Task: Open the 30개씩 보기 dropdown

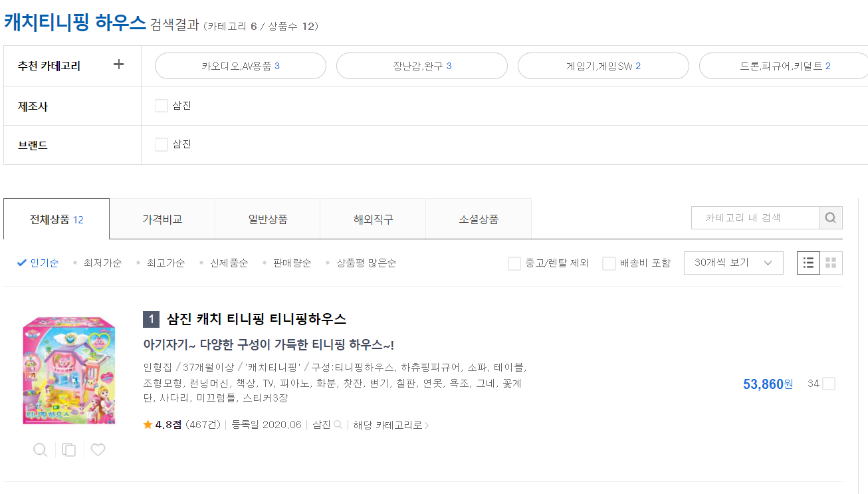Action: point(734,263)
